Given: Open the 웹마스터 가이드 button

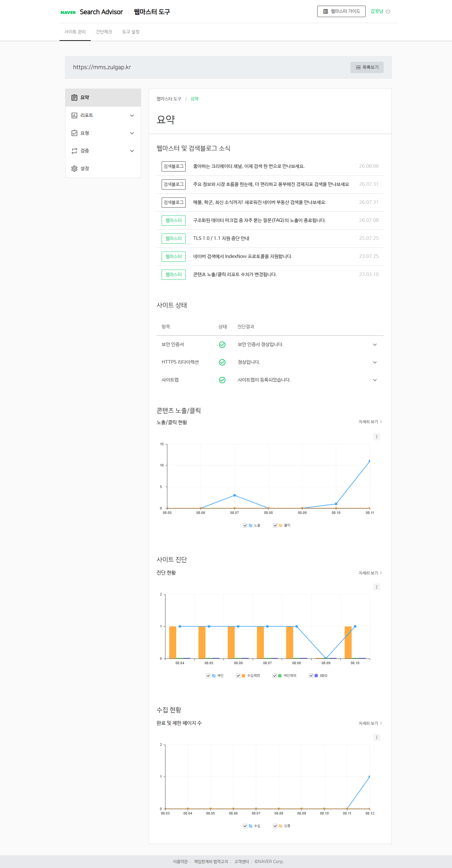Looking at the screenshot, I should (341, 11).
